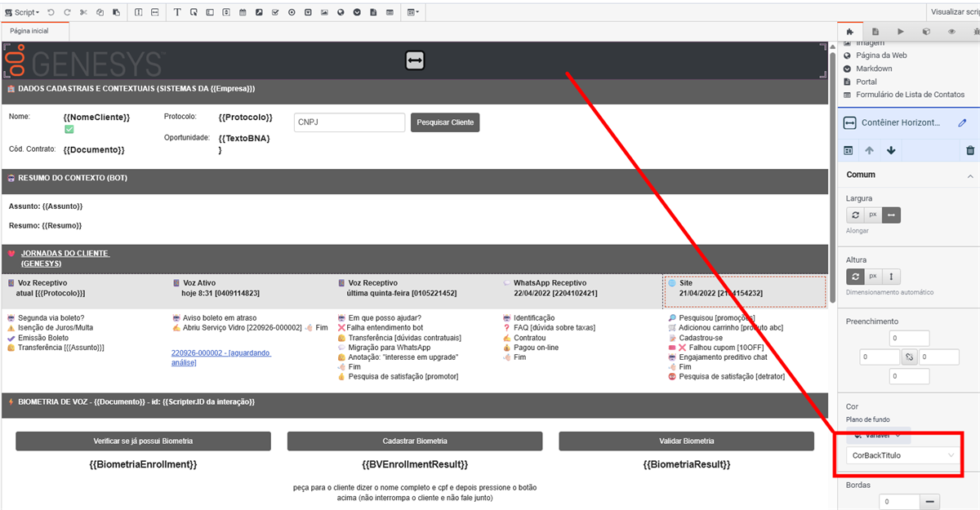Click left Preenchimento padding field
This screenshot has height=510, width=980.
[880, 357]
